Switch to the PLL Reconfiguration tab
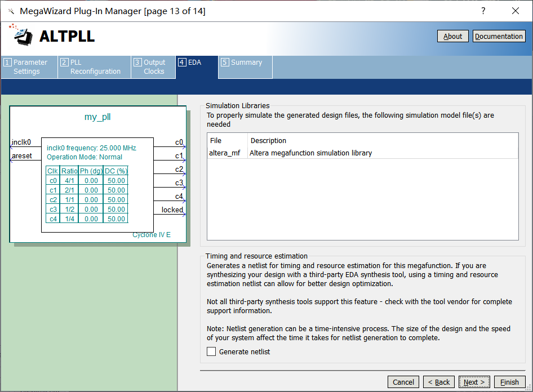Screen dimensions: 533x392 (94, 66)
